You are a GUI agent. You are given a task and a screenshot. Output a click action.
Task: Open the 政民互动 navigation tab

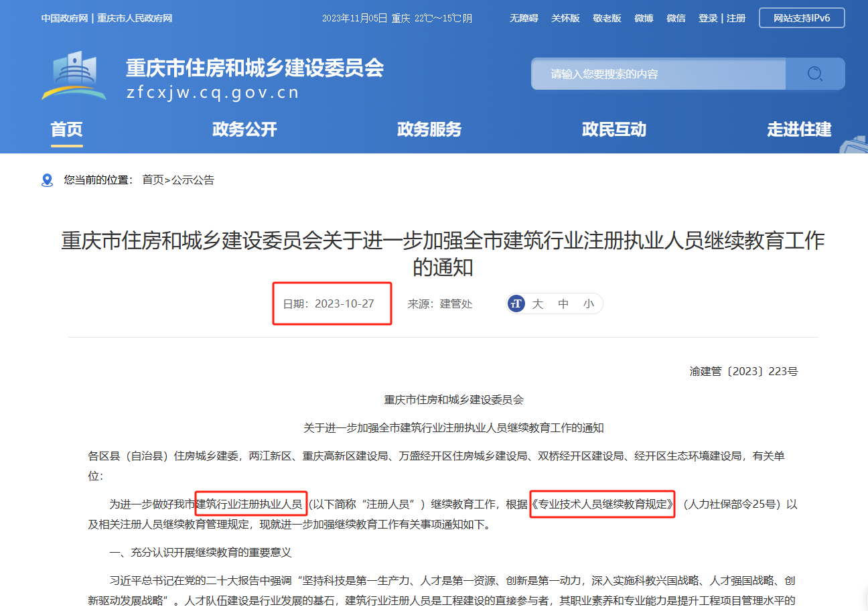pos(614,129)
